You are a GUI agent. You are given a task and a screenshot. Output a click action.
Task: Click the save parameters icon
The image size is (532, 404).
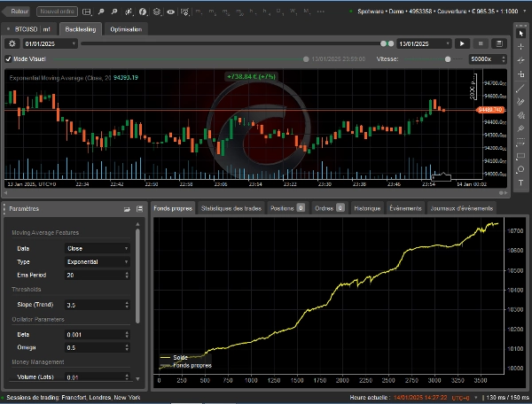(139, 209)
